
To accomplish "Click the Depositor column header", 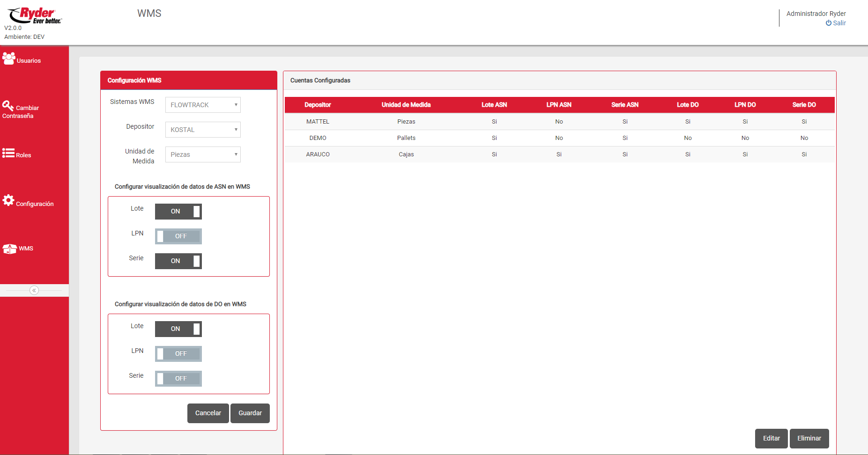I will tap(318, 105).
